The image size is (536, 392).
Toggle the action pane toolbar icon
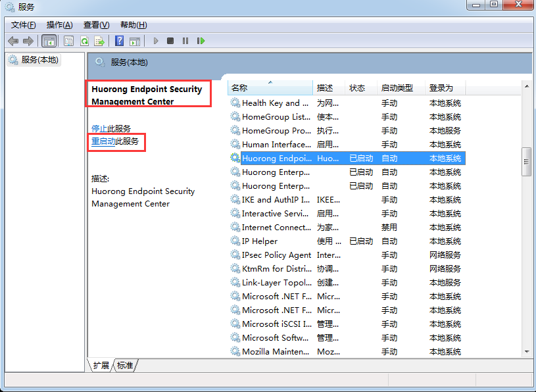(135, 41)
